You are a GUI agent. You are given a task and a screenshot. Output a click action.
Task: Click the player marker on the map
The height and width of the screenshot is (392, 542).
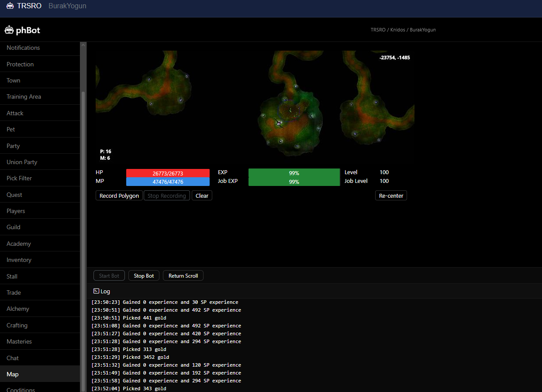pos(278,124)
